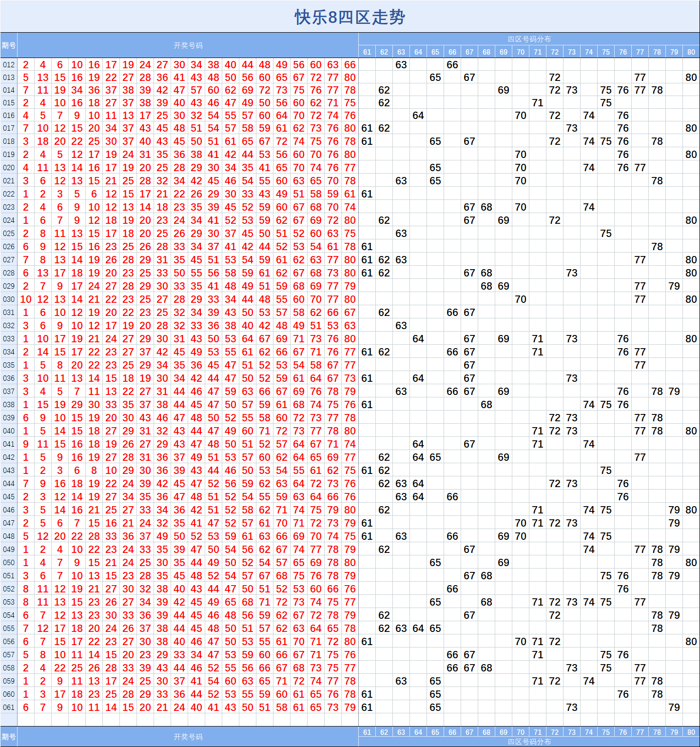Screen dimensions: 700x747
Task: Click black 64 in distribution area of row 016
Action: point(418,116)
